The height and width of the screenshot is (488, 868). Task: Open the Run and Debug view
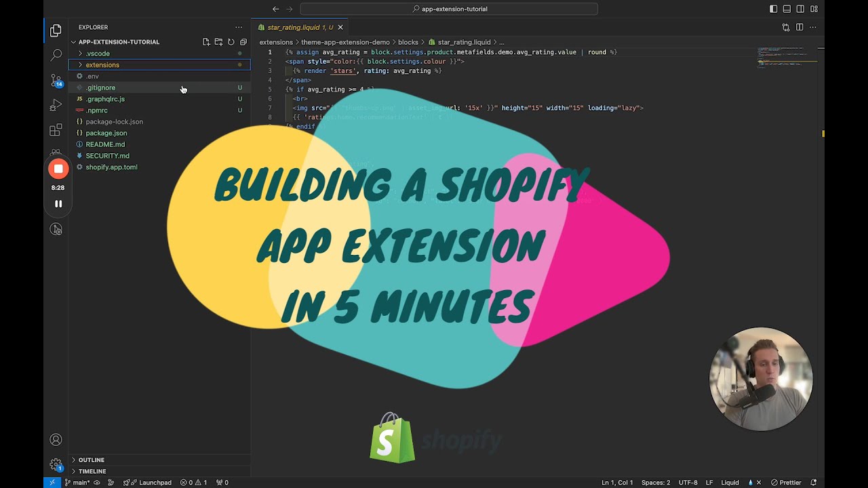pos(56,105)
